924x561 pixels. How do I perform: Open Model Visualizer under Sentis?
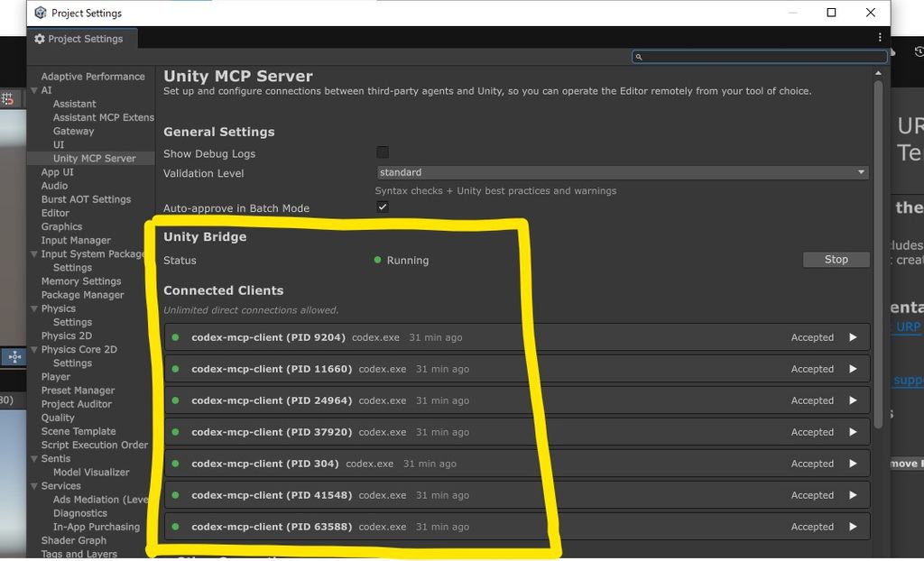point(91,472)
